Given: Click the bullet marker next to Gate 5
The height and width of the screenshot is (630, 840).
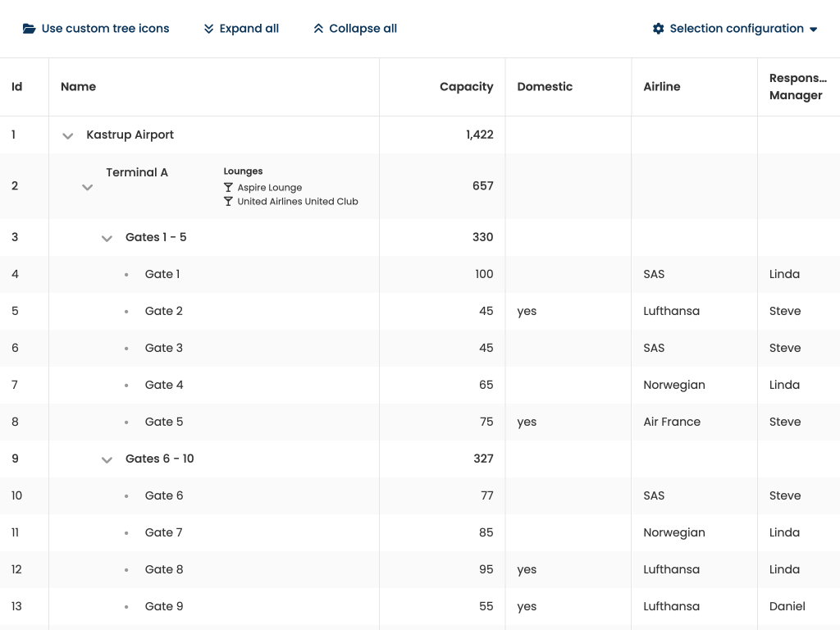Looking at the screenshot, I should pyautogui.click(x=126, y=422).
